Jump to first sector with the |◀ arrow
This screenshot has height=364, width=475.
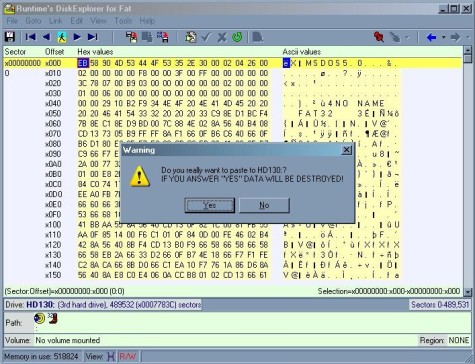30,37
